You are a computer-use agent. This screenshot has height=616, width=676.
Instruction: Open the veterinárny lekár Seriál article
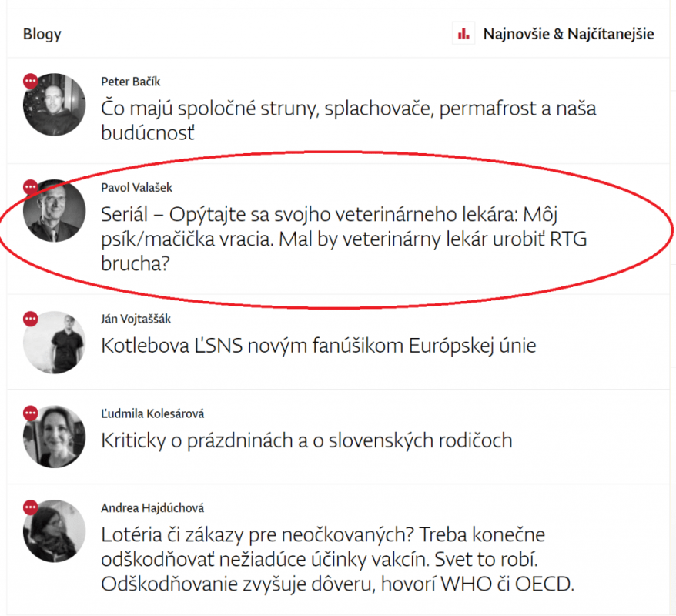tap(344, 239)
